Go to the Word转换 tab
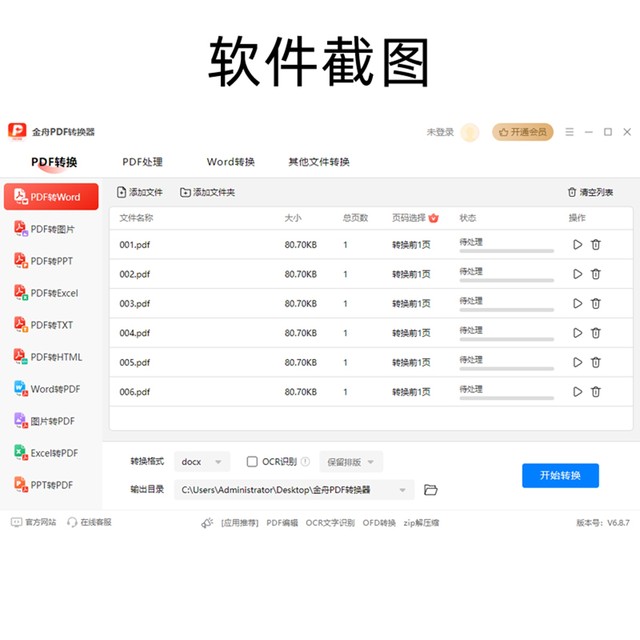Screen dimensions: 640x640 click(231, 162)
